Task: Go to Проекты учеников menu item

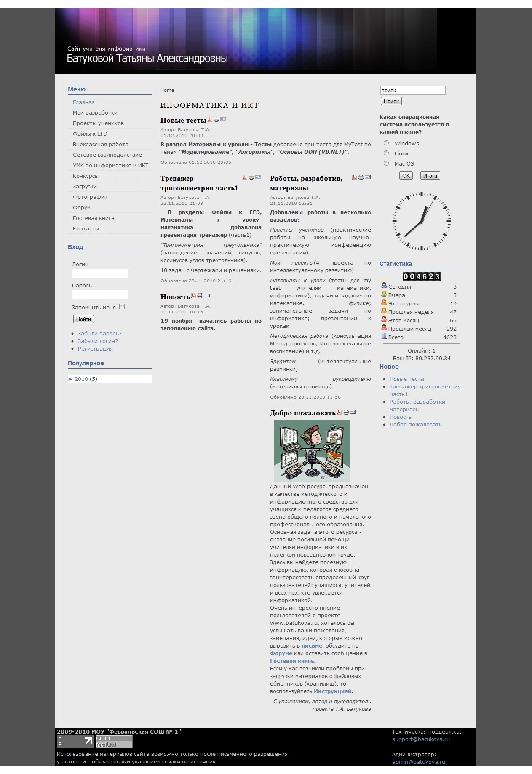Action: pos(98,123)
